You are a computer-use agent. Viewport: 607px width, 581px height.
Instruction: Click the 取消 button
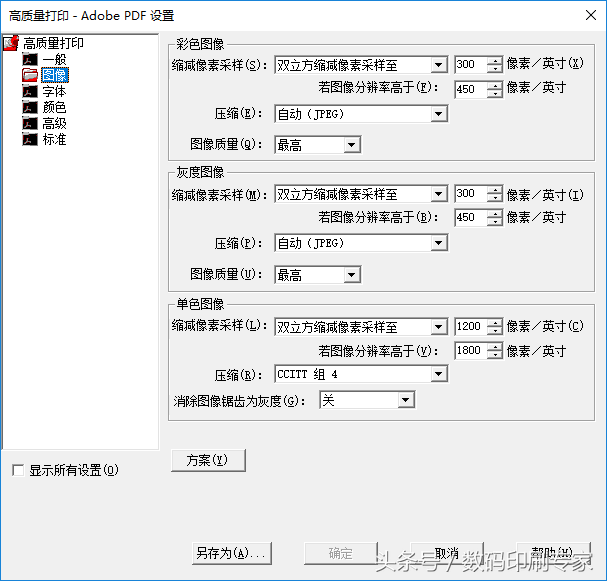(447, 553)
